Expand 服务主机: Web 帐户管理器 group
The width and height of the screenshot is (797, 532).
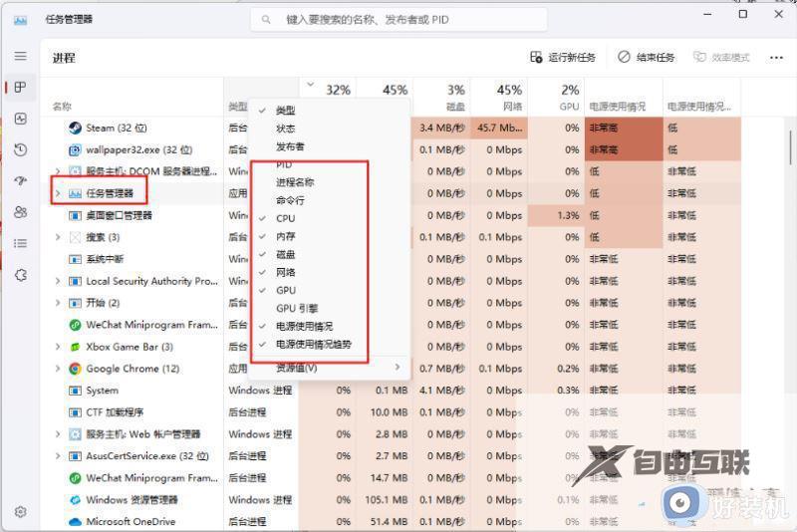point(58,434)
